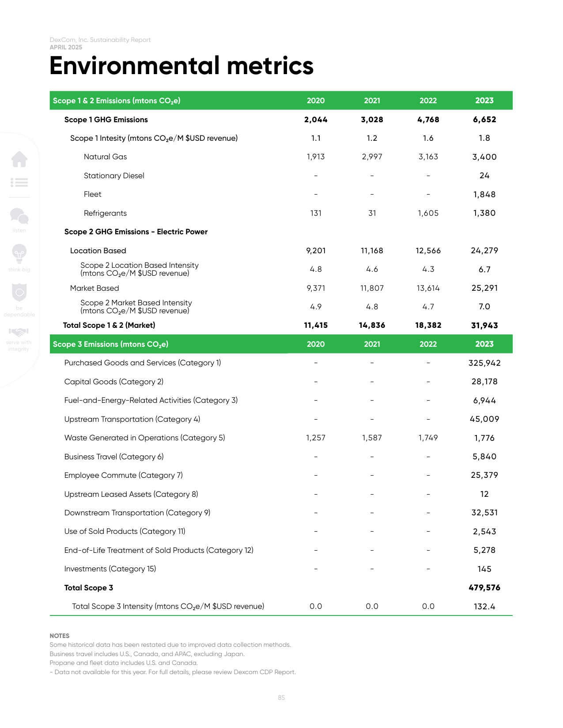Click Natural Gas 2021 value 2,997
563x728 pixels.
372,157
